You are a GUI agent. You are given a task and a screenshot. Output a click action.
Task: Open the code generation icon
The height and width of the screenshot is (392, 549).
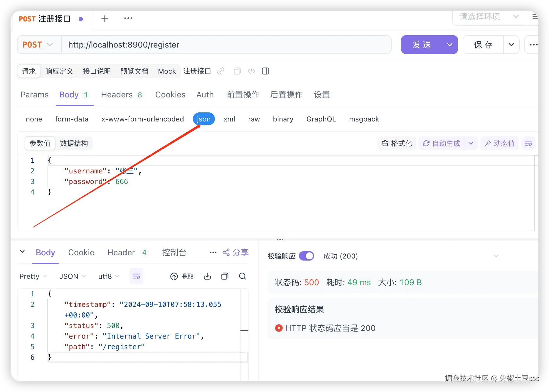tap(251, 71)
